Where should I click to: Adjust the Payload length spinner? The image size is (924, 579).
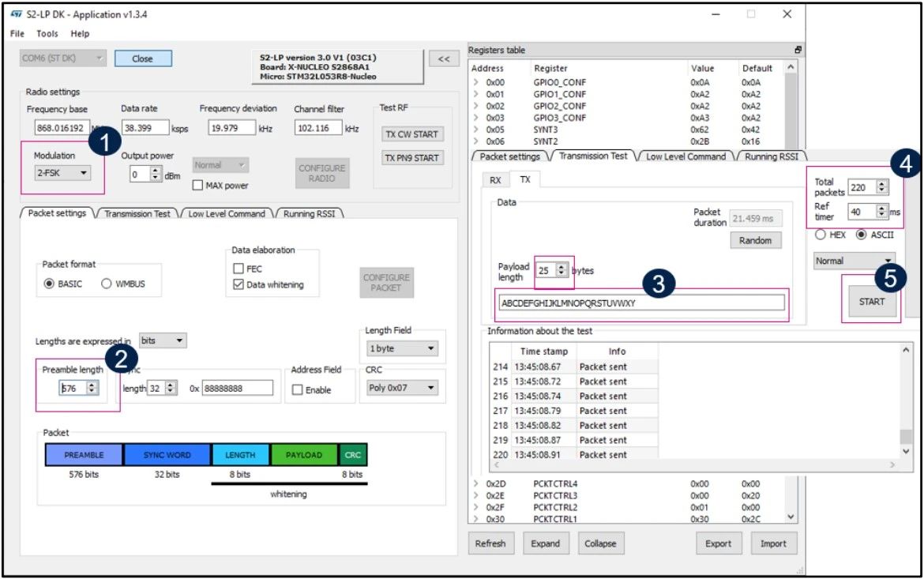click(x=561, y=271)
